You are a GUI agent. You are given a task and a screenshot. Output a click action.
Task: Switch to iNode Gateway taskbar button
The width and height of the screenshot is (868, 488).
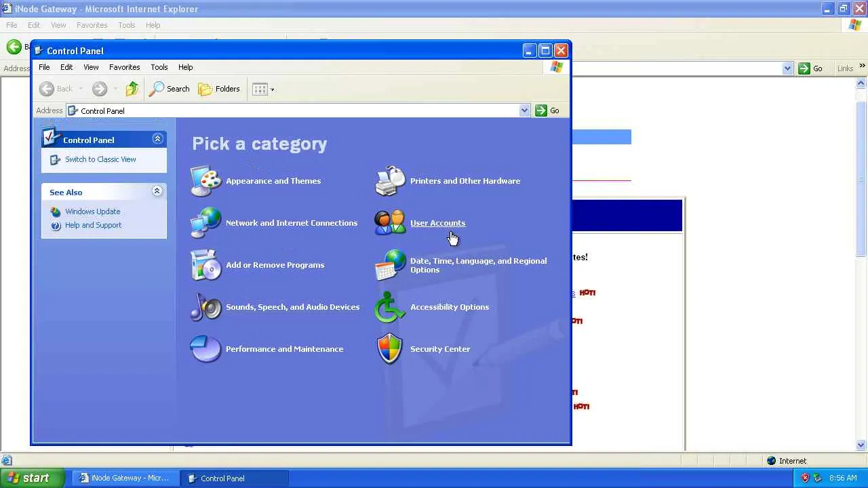124,478
